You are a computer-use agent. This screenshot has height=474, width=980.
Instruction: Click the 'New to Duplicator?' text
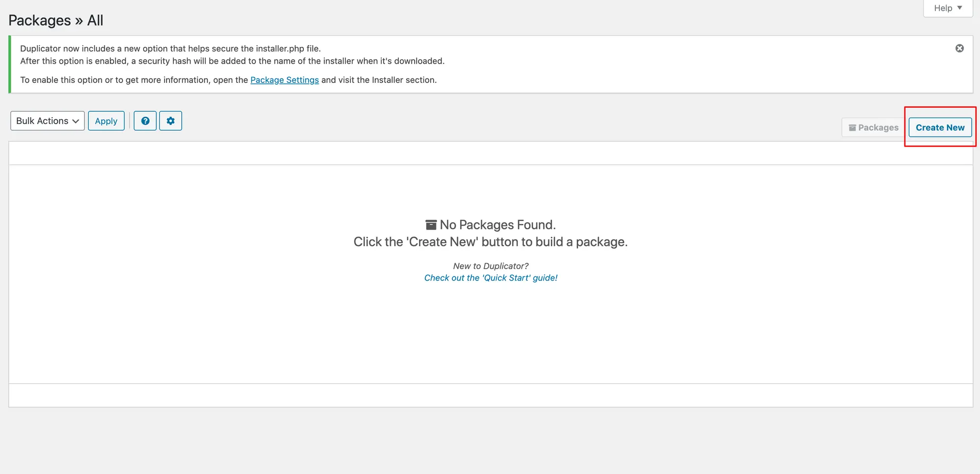coord(491,266)
